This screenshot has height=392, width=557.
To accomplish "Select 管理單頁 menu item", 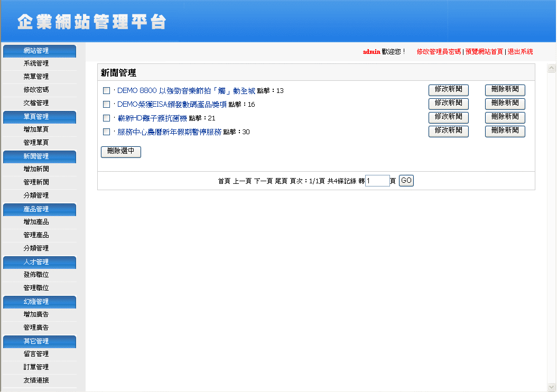I will click(36, 143).
